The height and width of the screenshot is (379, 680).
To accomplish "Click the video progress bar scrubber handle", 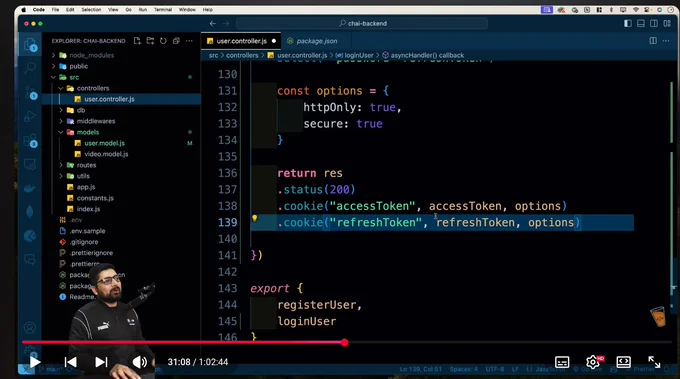I will click(x=344, y=343).
